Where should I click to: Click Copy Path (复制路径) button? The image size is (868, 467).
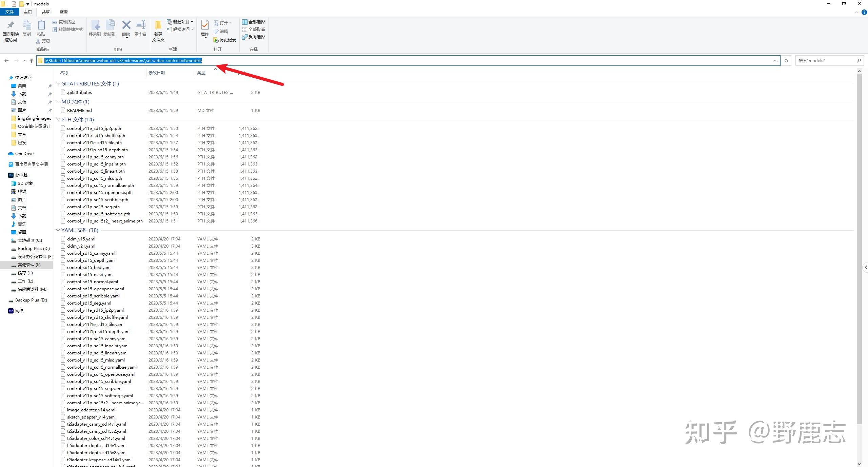(64, 22)
